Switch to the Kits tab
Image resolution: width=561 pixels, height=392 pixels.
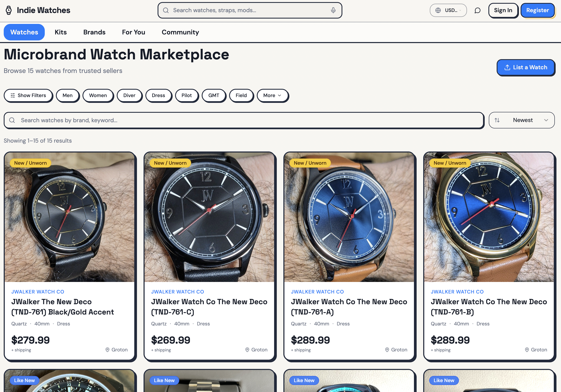(x=61, y=32)
